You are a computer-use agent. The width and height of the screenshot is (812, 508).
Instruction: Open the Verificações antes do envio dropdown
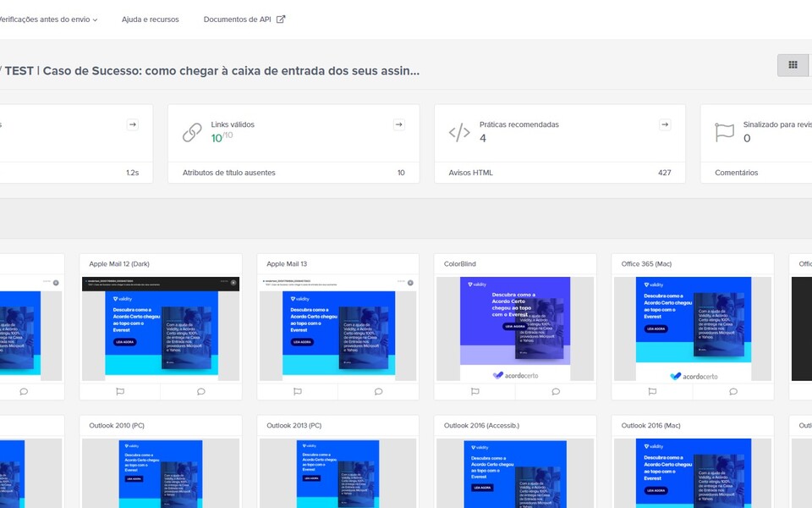(47, 19)
